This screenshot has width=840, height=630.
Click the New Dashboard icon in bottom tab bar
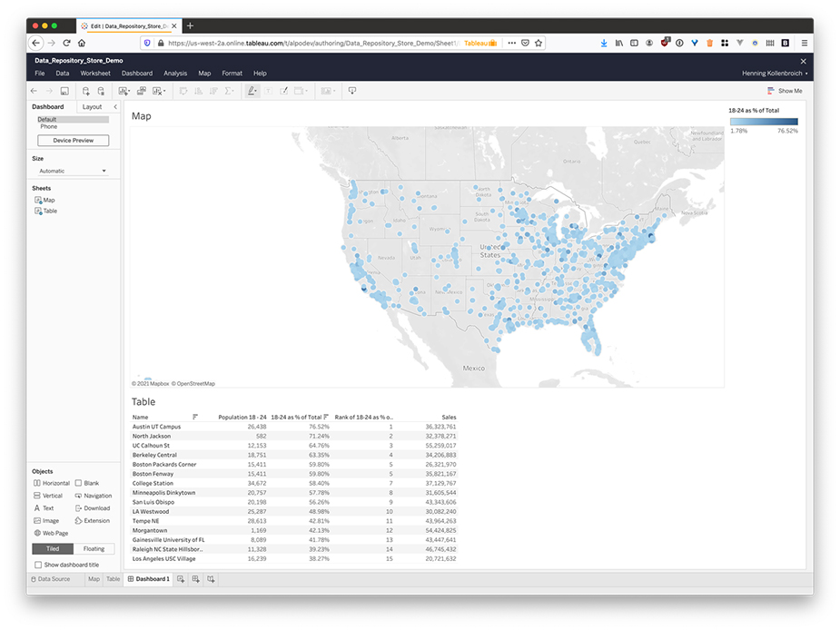196,579
